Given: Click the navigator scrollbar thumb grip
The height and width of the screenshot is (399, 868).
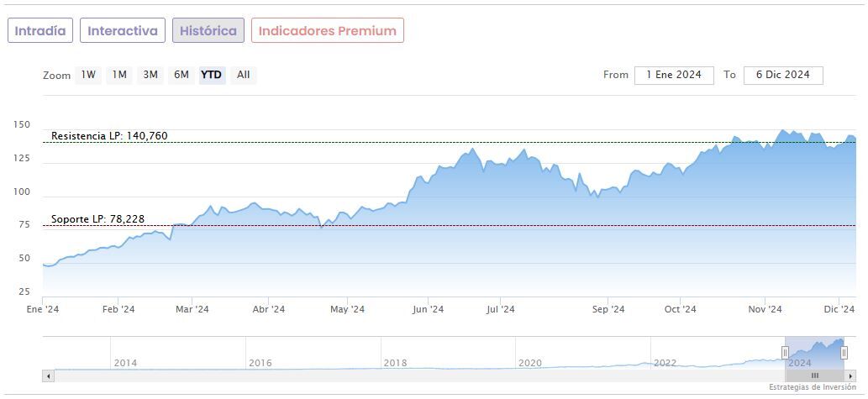Looking at the screenshot, I should (x=815, y=375).
